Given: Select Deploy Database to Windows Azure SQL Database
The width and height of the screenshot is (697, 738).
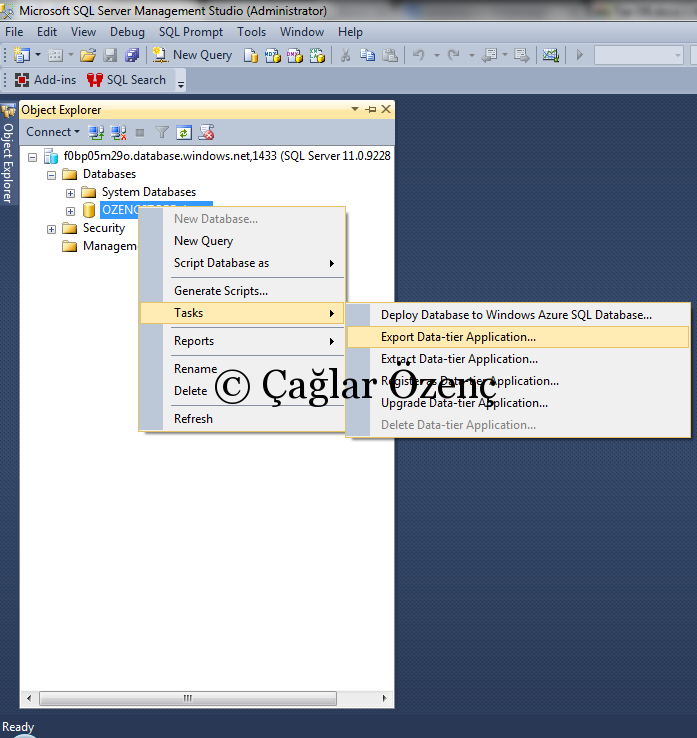Looking at the screenshot, I should tap(518, 315).
